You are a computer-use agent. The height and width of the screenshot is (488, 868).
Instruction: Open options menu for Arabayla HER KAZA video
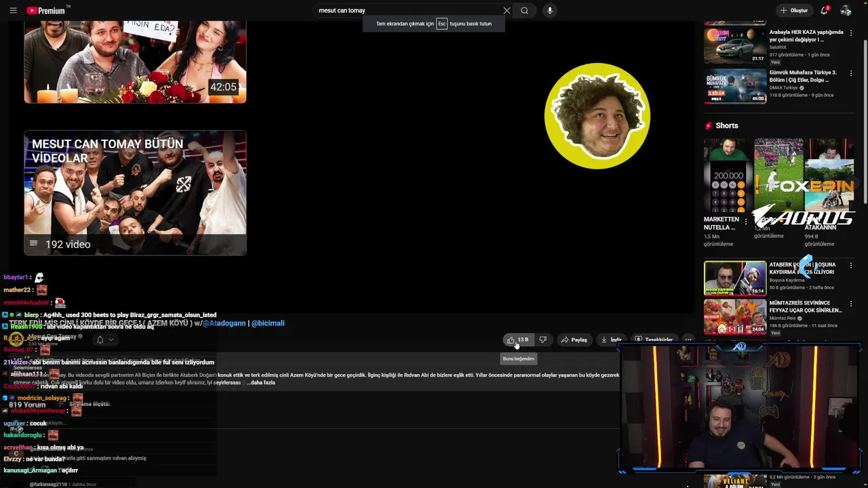pos(851,33)
